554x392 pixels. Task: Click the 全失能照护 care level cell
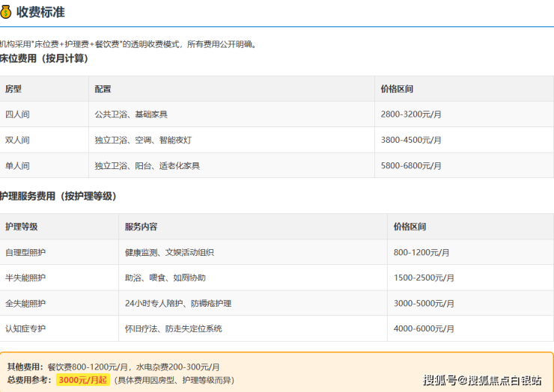coord(25,304)
